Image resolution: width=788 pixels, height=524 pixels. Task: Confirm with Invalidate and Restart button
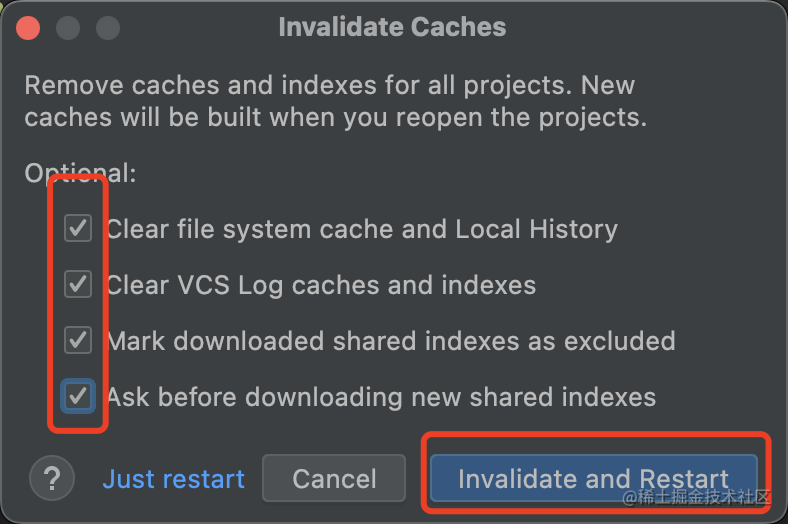tap(594, 478)
